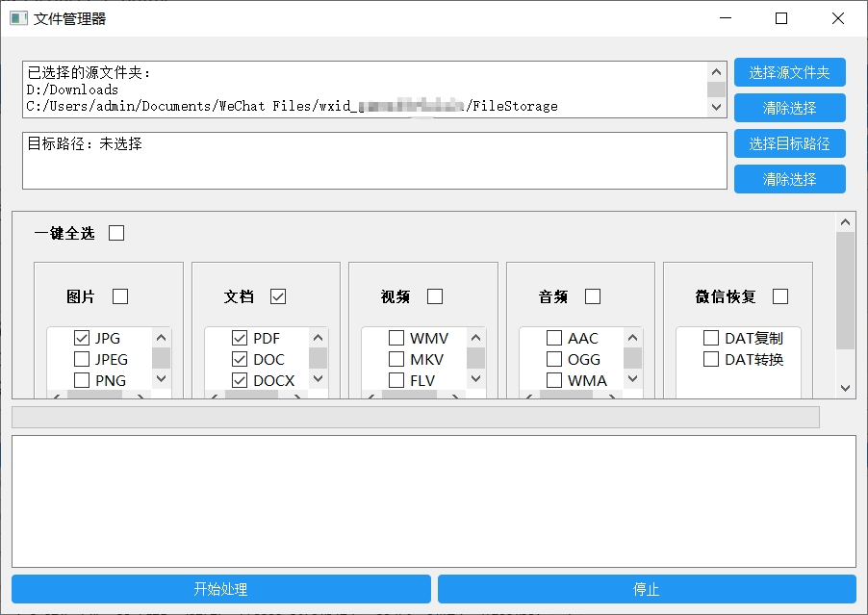Enable the 视频 category checkbox
868x615 pixels.
pyautogui.click(x=434, y=296)
